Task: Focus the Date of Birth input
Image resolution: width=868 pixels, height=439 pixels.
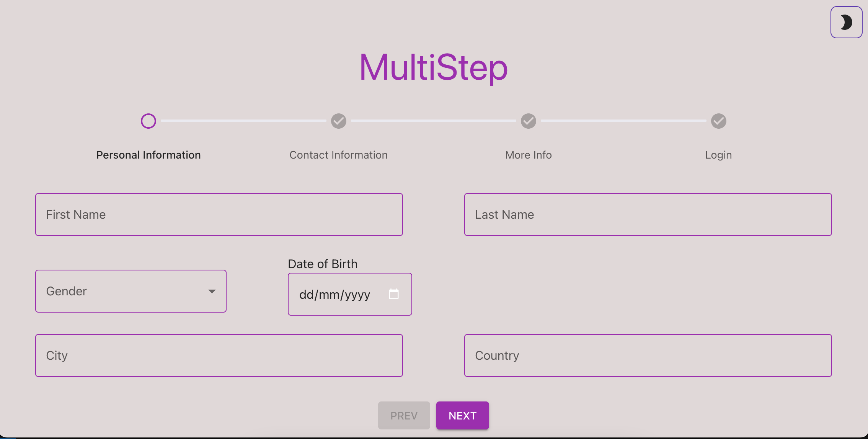Action: (x=350, y=294)
